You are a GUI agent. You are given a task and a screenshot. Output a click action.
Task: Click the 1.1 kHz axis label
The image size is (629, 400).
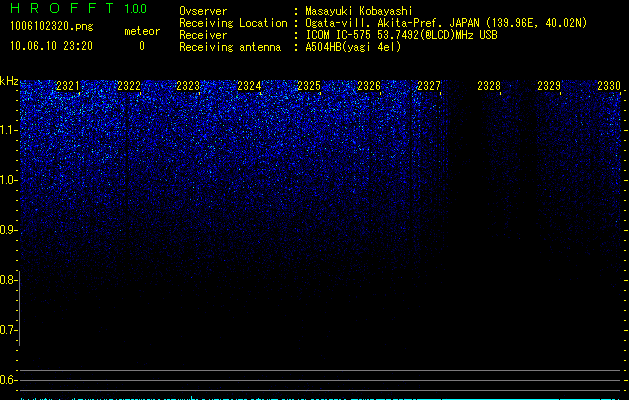pyautogui.click(x=9, y=131)
